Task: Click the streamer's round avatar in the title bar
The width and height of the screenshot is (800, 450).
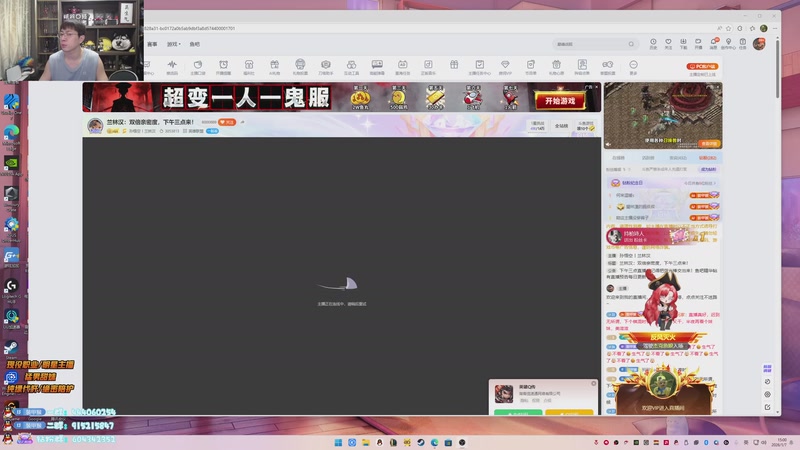Action: coord(95,126)
